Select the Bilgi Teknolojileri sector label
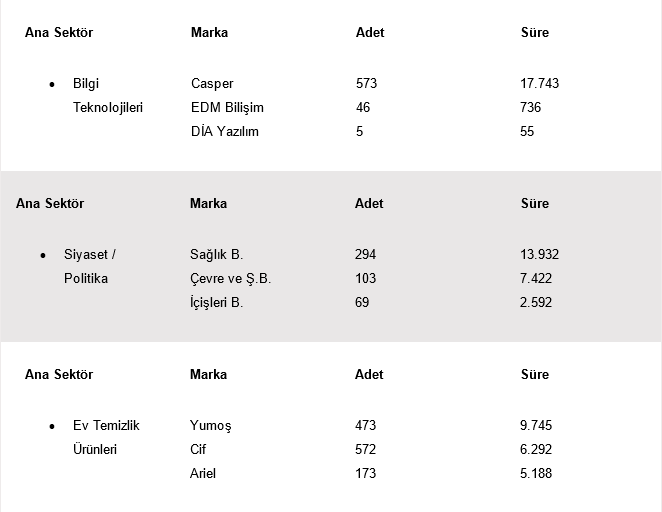The height and width of the screenshot is (512, 662). coord(107,95)
